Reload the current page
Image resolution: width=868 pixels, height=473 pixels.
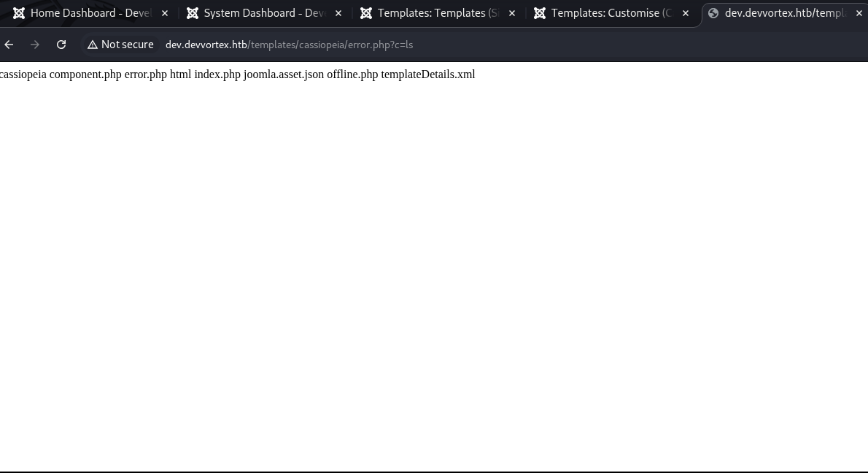tap(61, 45)
